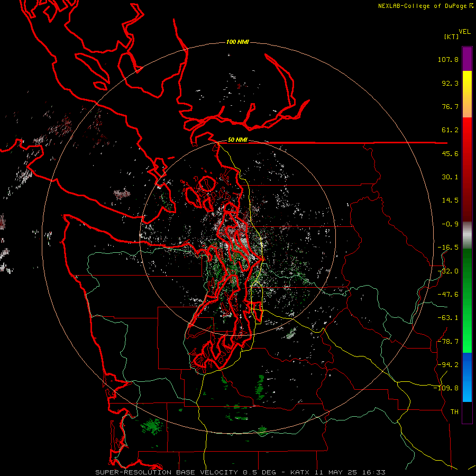Click the 107.8 scale value
The height and width of the screenshot is (476, 476).
coord(448,59)
